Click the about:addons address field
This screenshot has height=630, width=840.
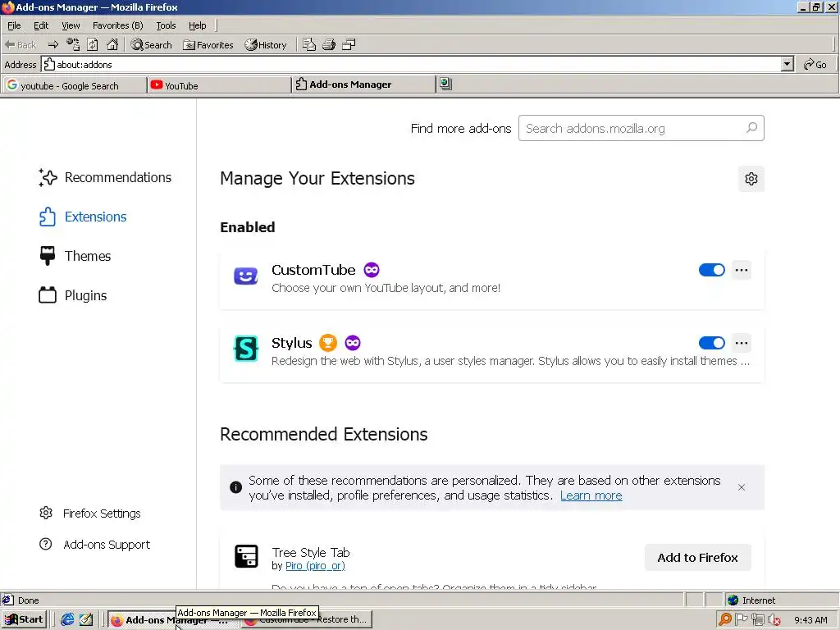[x=412, y=64]
